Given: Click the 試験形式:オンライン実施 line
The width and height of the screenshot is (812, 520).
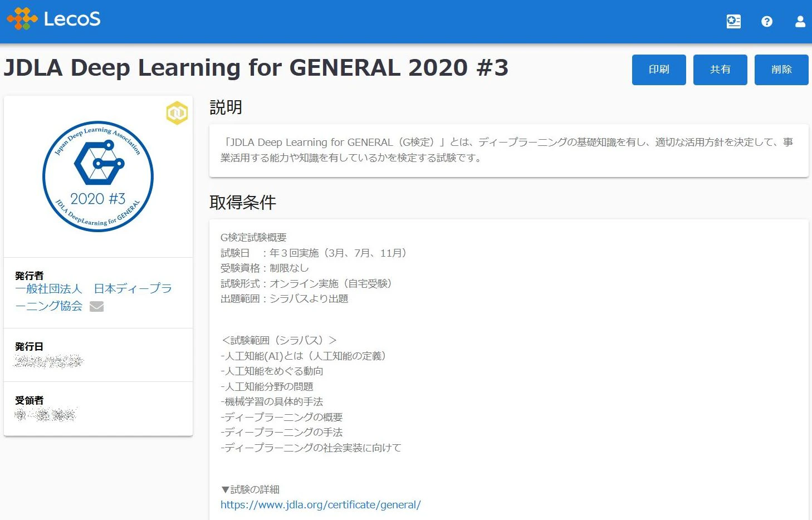Looking at the screenshot, I should [309, 284].
